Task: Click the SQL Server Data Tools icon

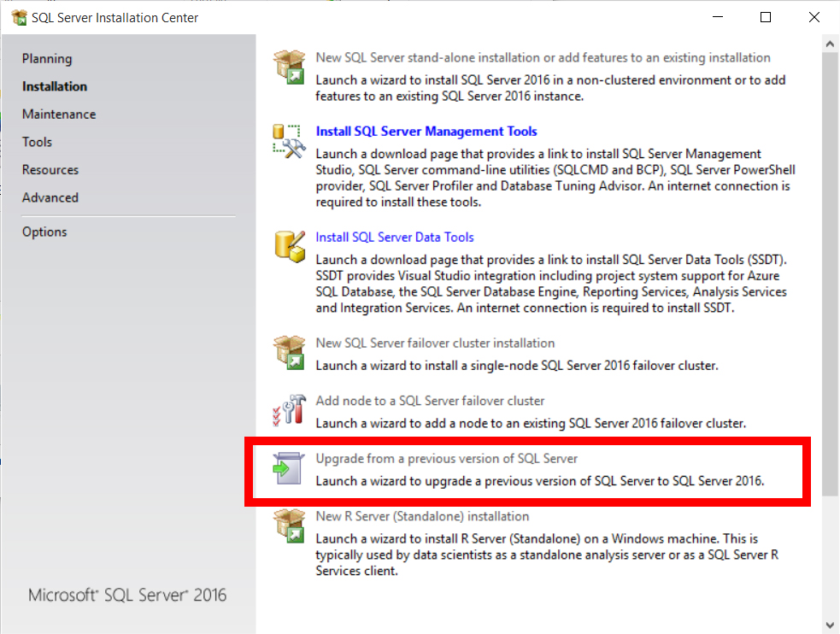Action: [289, 246]
